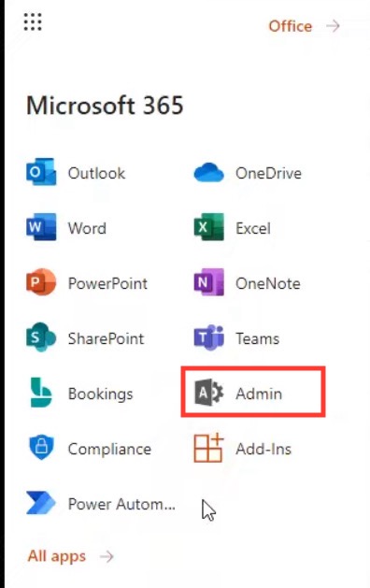The image size is (370, 588).
Task: Open the Office link at top
Action: [291, 26]
